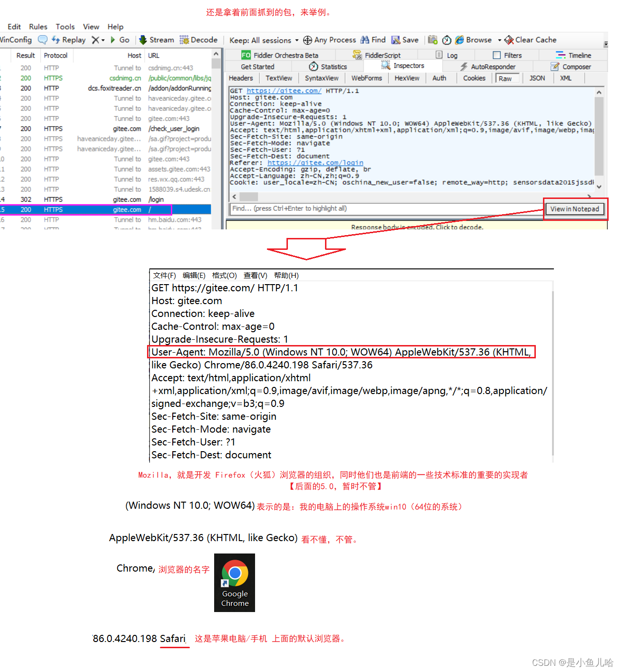
Task: Open the Rules menu
Action: pyautogui.click(x=38, y=27)
